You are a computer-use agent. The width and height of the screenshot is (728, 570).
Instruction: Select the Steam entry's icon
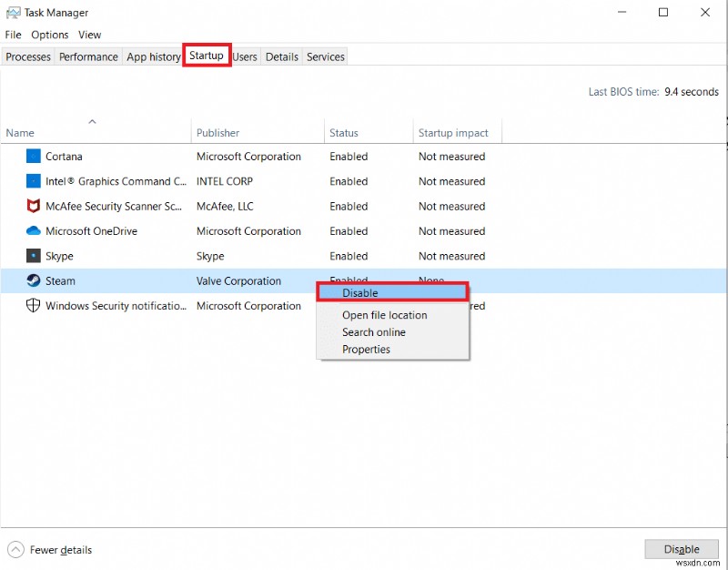(32, 280)
